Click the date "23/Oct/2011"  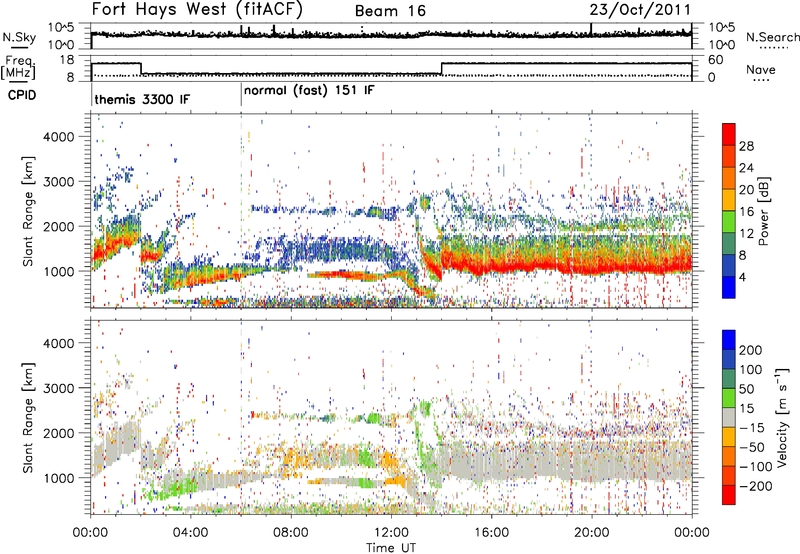(x=640, y=10)
